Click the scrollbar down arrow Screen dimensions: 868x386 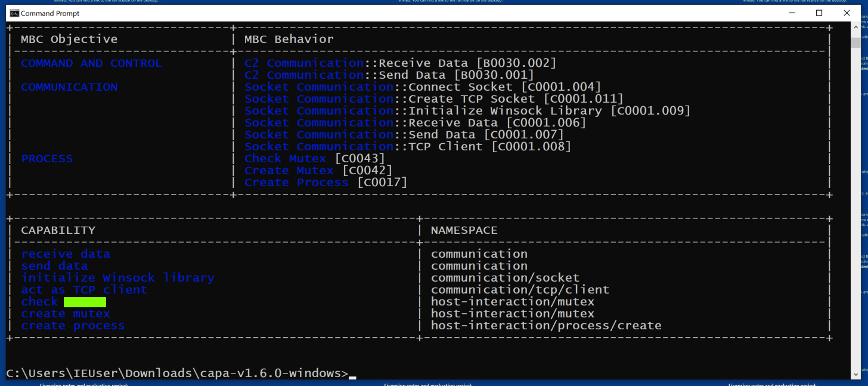(x=857, y=374)
